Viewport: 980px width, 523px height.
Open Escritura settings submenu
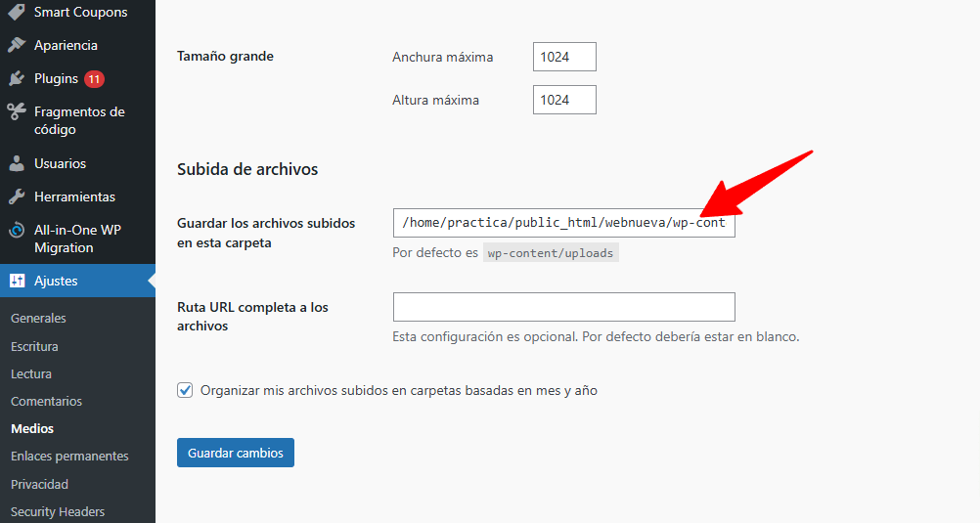pyautogui.click(x=34, y=346)
